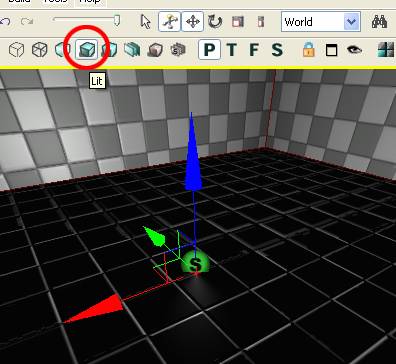Select the Detail Lighting view mode

(109, 50)
